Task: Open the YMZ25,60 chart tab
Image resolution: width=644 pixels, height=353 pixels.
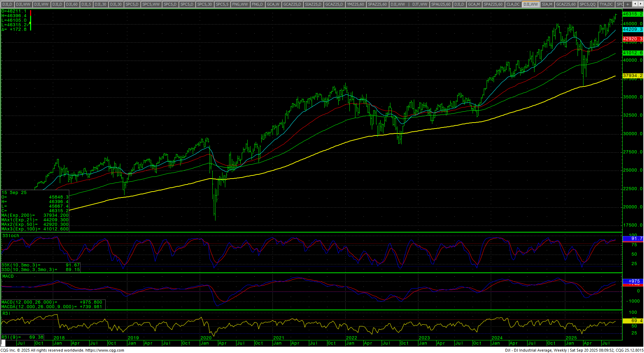Action: [355, 4]
